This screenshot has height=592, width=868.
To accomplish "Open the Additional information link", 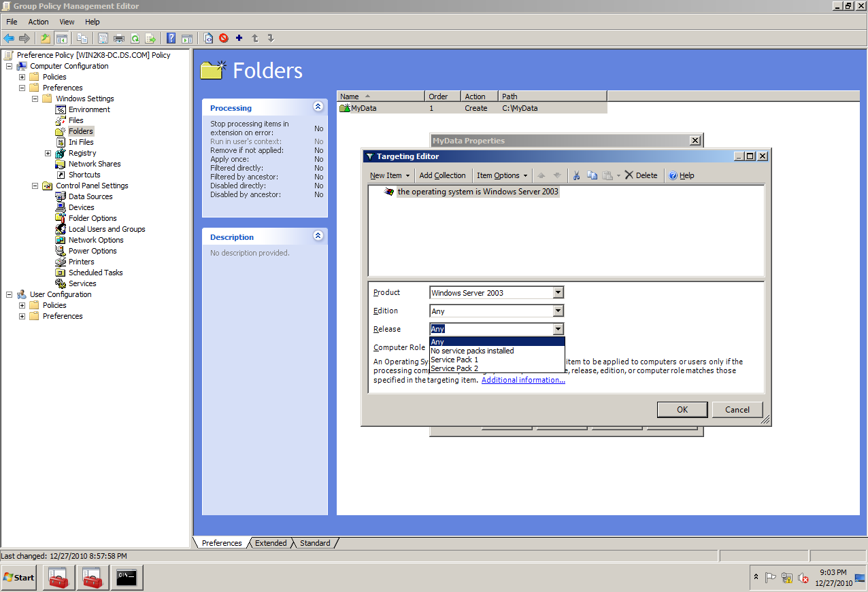I will [x=522, y=379].
